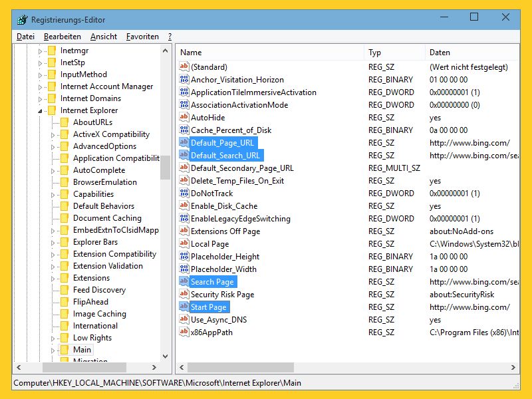Select the BrowserEmulation key
The image size is (532, 399).
point(105,182)
